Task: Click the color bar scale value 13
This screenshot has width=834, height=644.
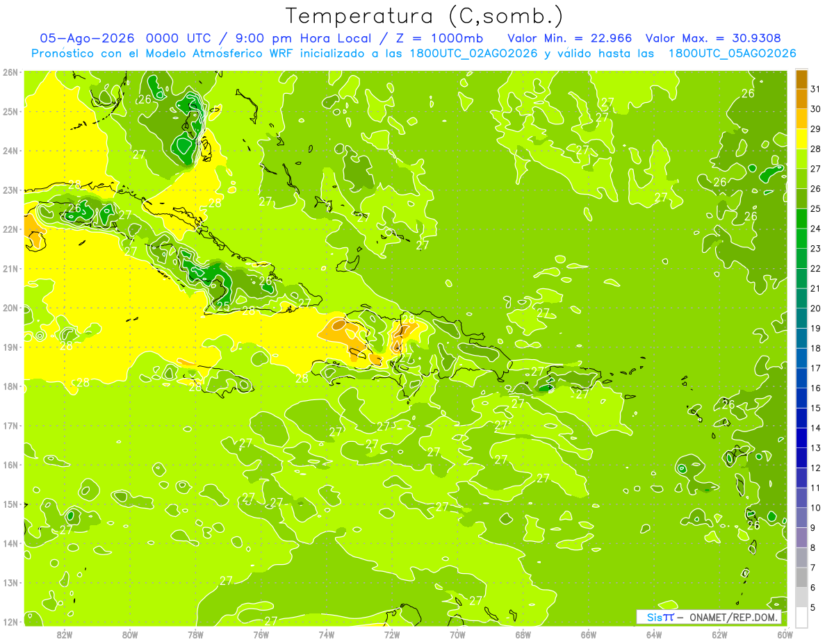Action: pyautogui.click(x=816, y=448)
